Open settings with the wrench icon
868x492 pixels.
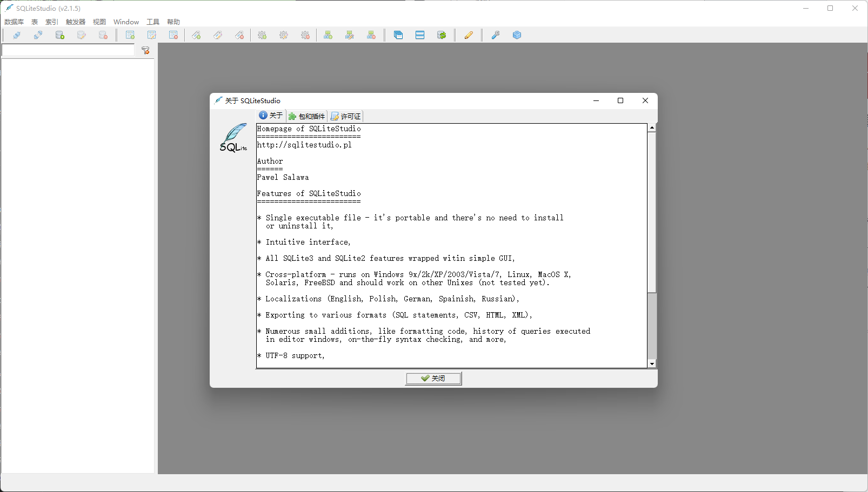click(496, 35)
